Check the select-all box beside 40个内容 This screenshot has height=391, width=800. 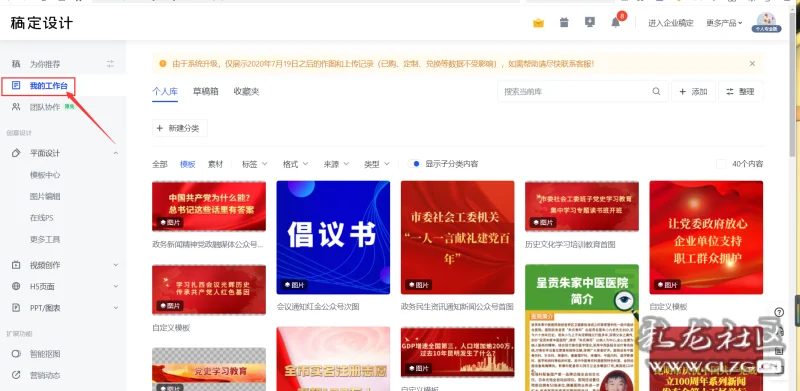coord(721,164)
